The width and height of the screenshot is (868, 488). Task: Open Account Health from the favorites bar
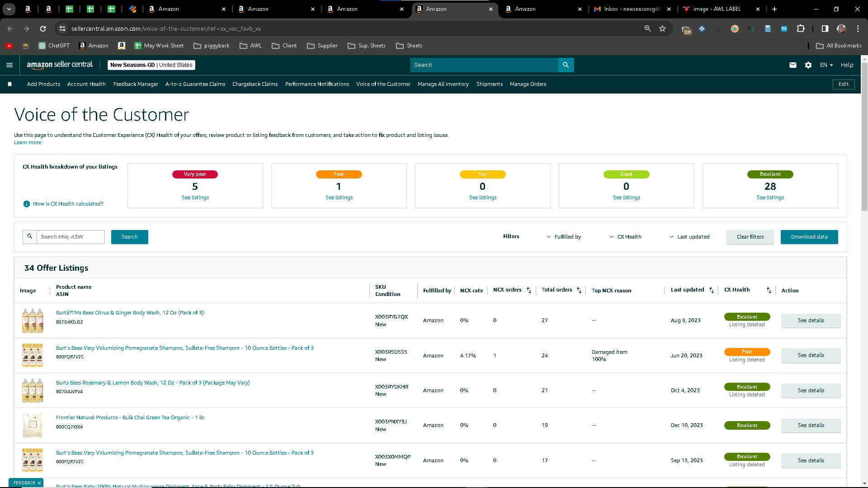tap(86, 84)
